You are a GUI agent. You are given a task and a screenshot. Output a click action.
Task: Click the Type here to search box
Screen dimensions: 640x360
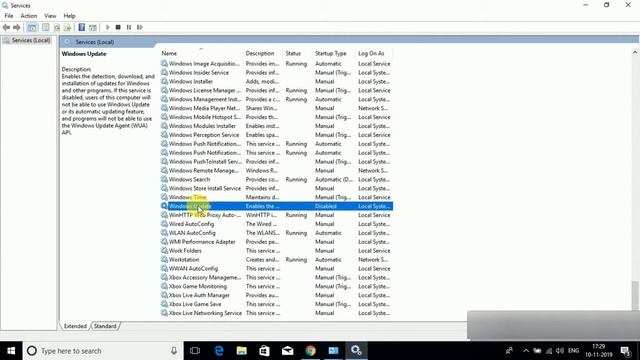click(102, 351)
